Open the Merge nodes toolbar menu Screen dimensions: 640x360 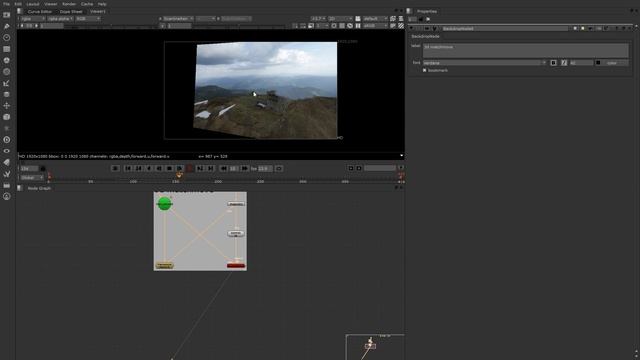[7, 94]
